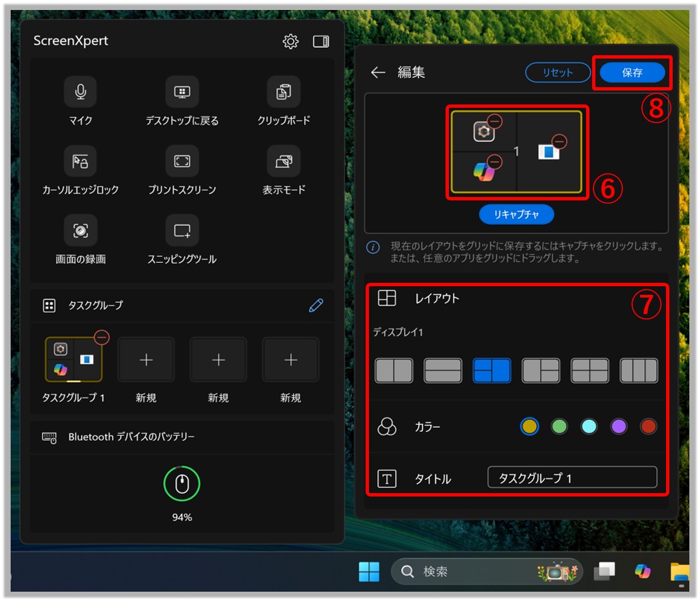
Task: Click the pencil edit icon for タスクグループ
Action: tap(316, 305)
